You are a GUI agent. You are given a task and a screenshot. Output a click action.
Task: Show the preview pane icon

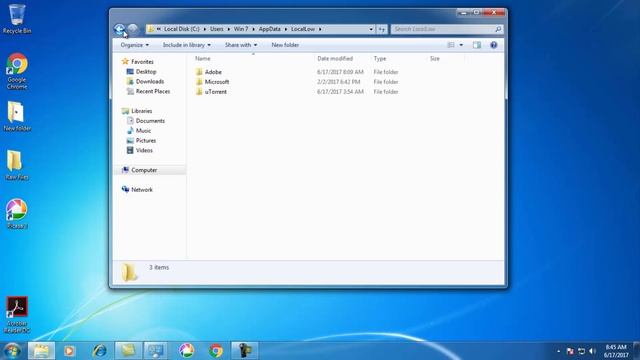click(477, 45)
